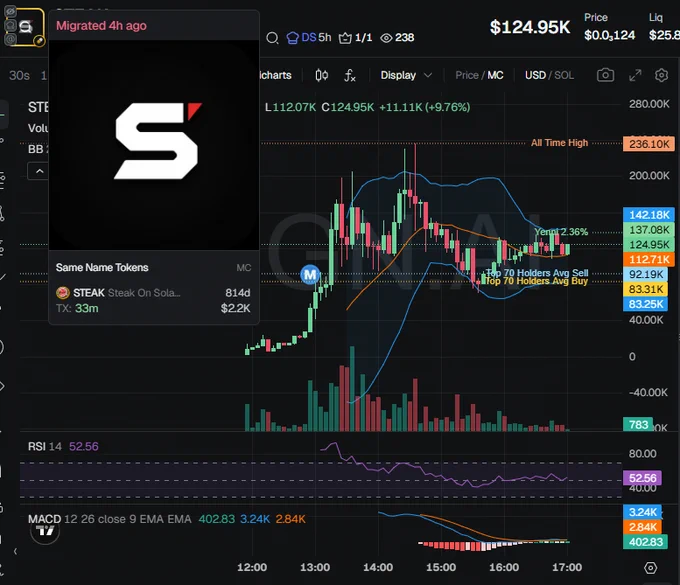Click the blue M migration marker
This screenshot has height=585, width=680.
[310, 275]
